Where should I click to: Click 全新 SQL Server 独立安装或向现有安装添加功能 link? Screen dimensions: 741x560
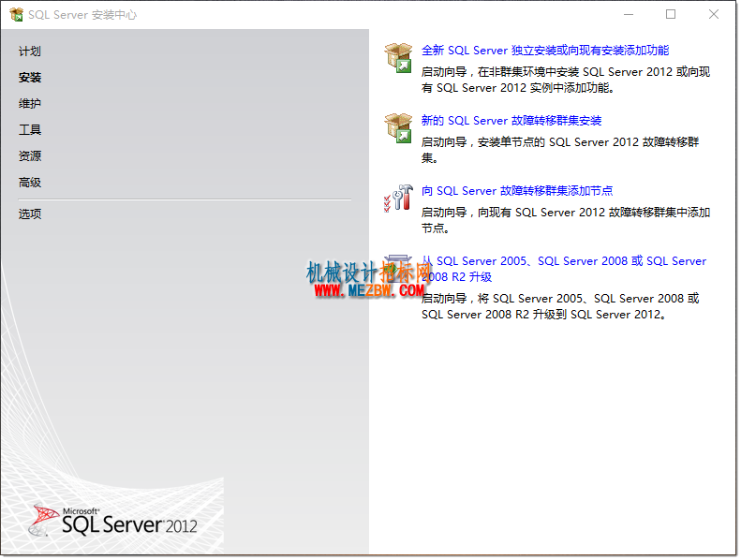click(545, 50)
